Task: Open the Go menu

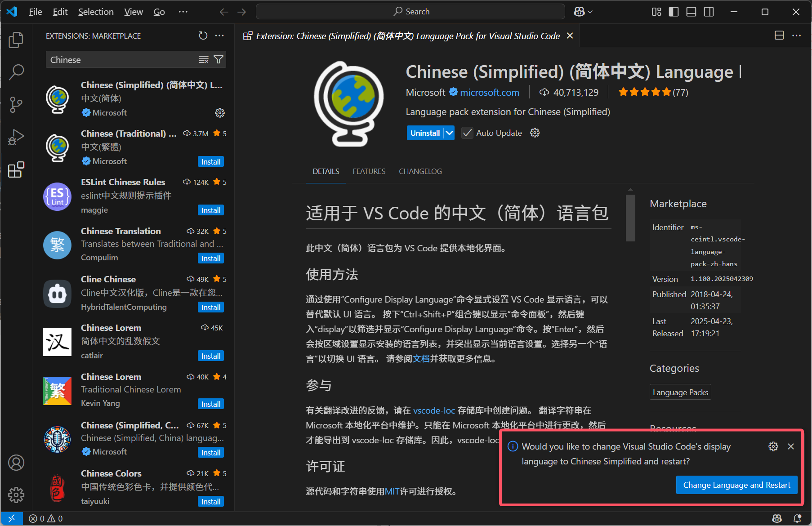Action: [159, 12]
